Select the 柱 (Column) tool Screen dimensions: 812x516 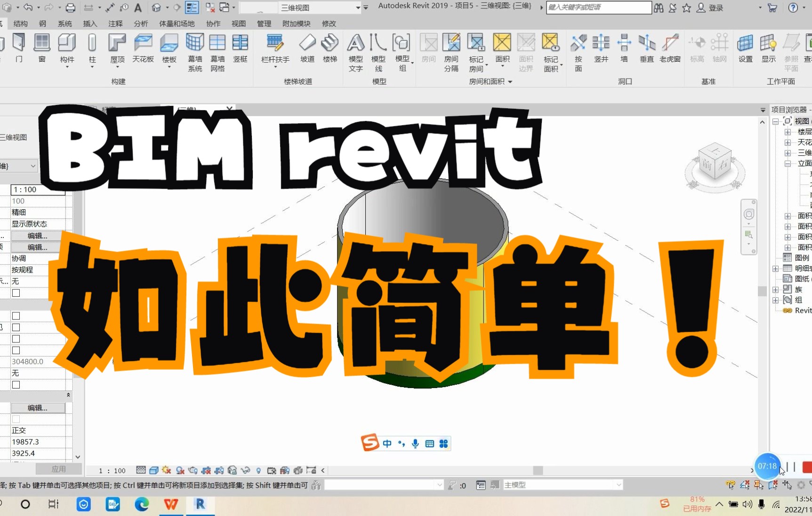coord(92,50)
